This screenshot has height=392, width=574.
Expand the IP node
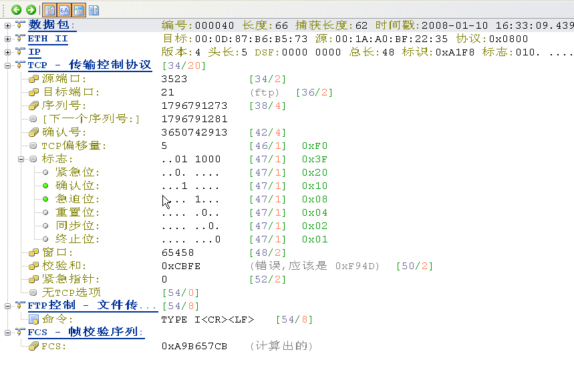pyautogui.click(x=7, y=52)
